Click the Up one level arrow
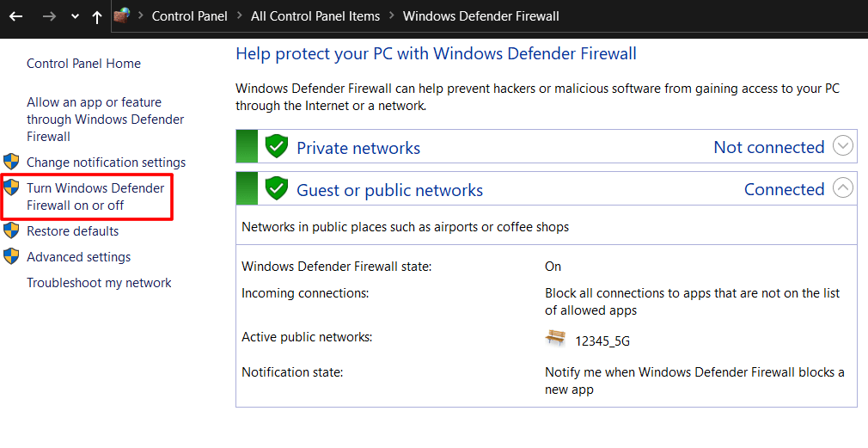This screenshot has height=448, width=868. point(96,16)
